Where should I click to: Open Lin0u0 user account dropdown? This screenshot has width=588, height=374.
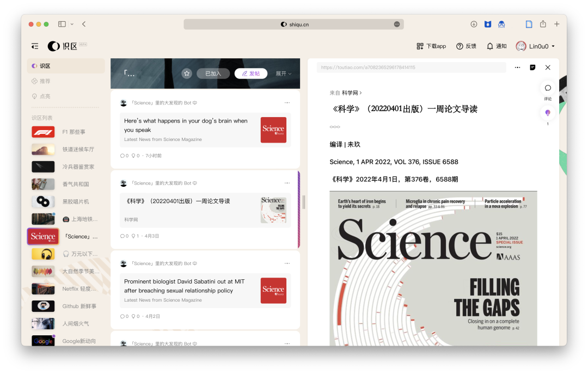(535, 46)
